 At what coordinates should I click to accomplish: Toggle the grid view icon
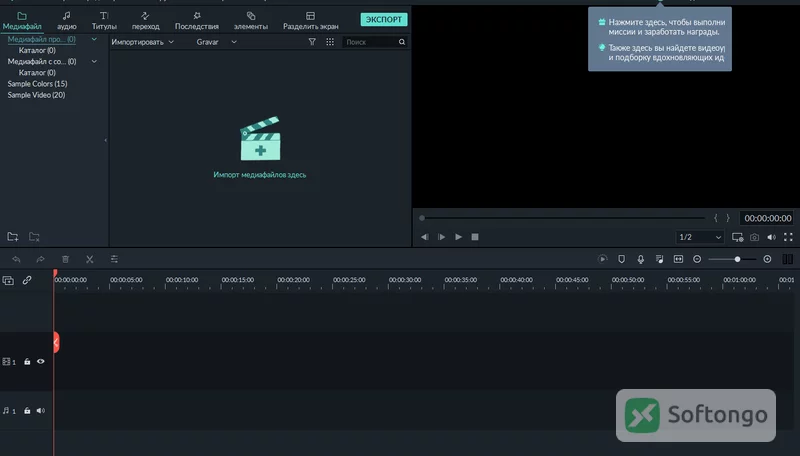pyautogui.click(x=330, y=42)
